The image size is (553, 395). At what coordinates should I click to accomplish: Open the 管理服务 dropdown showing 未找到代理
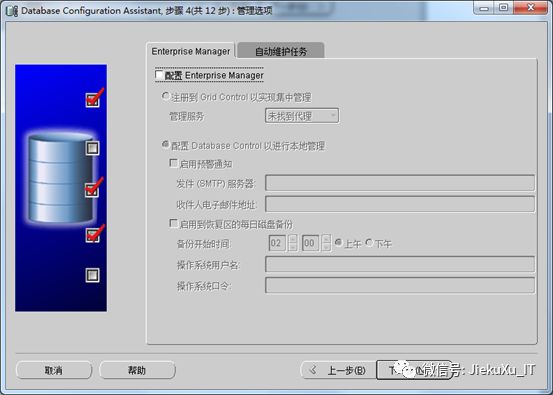(x=302, y=116)
